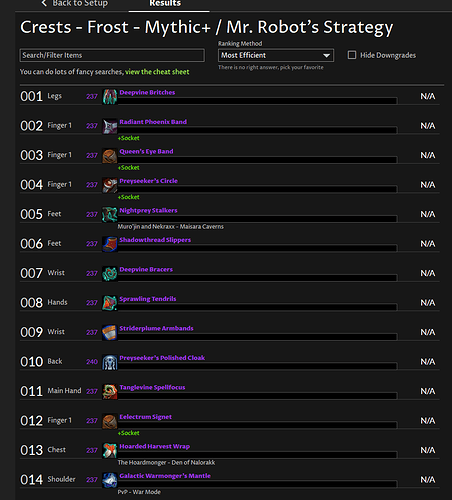Open the Preyseeker's Circle item link
The width and height of the screenshot is (452, 500).
click(x=148, y=181)
